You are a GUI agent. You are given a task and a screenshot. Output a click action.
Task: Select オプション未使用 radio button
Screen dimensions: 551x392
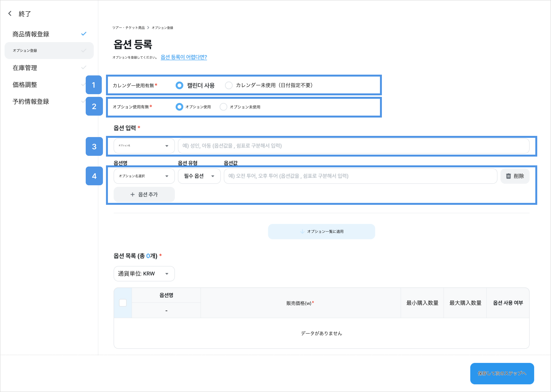(x=223, y=107)
